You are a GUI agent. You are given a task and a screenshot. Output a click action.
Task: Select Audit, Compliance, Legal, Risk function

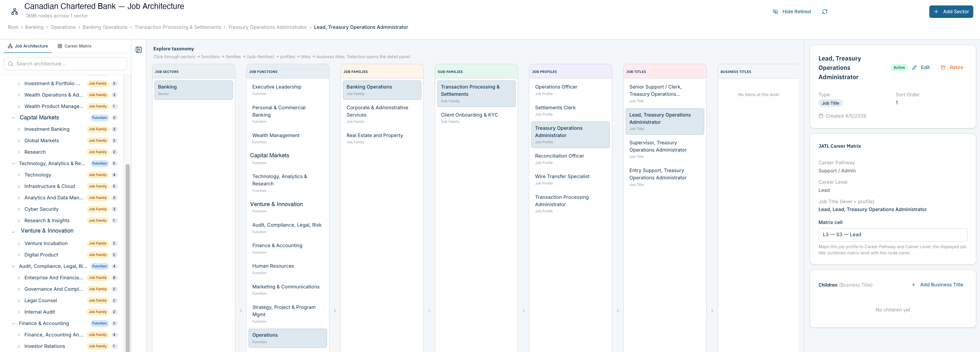click(x=288, y=228)
